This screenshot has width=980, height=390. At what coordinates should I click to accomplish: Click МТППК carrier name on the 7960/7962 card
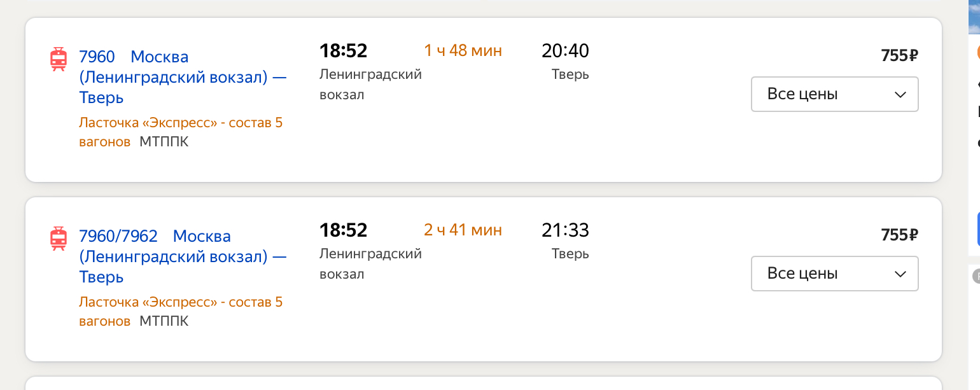tap(164, 321)
